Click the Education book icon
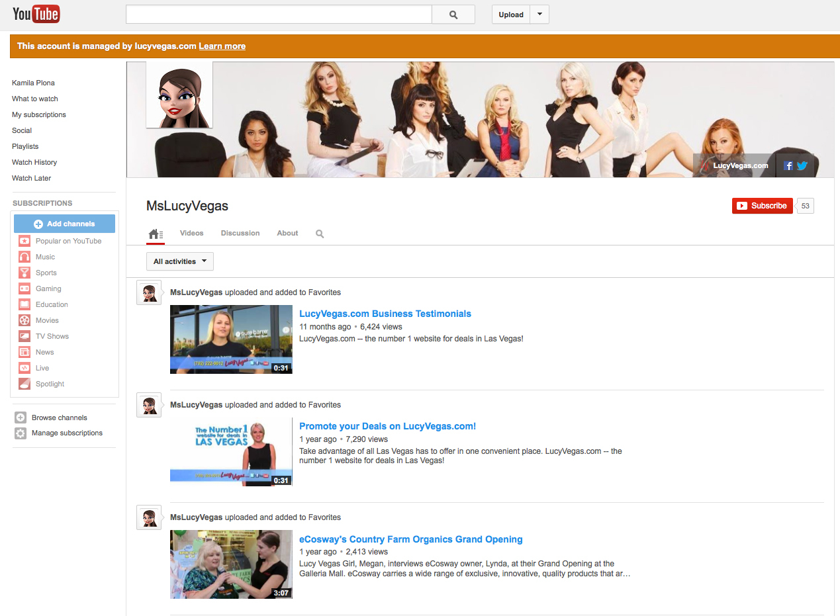This screenshot has width=840, height=616. tap(24, 304)
